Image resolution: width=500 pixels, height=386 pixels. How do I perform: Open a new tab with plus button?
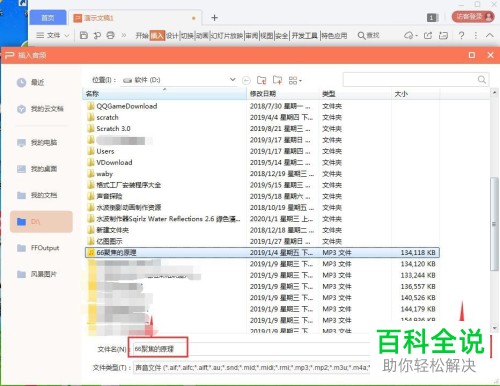215,18
